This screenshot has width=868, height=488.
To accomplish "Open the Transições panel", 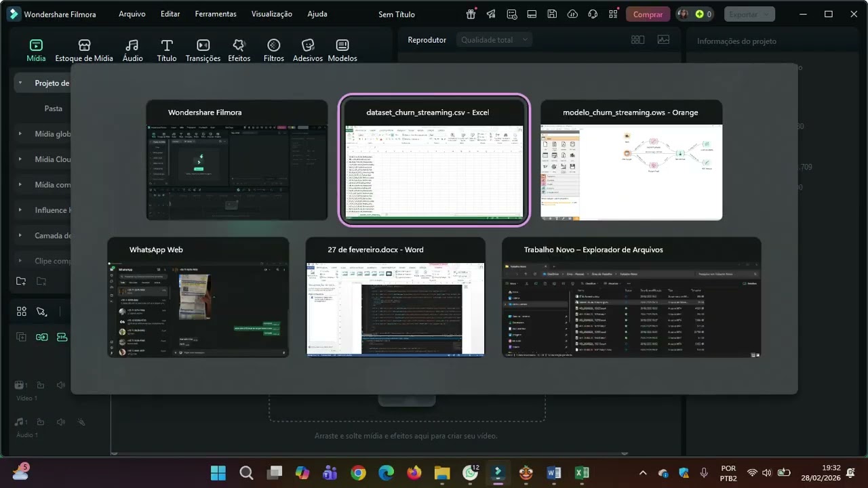I will (x=203, y=51).
